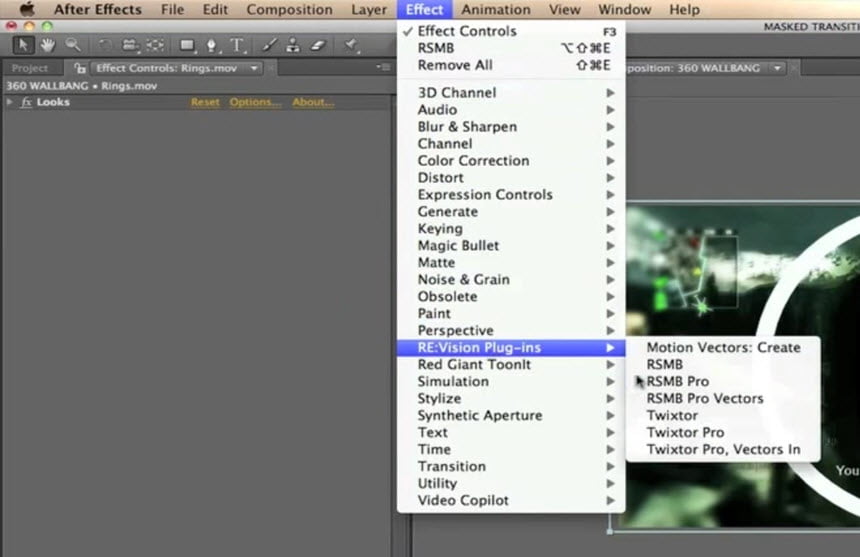
Task: Reset the Looks effect
Action: pyautogui.click(x=205, y=103)
